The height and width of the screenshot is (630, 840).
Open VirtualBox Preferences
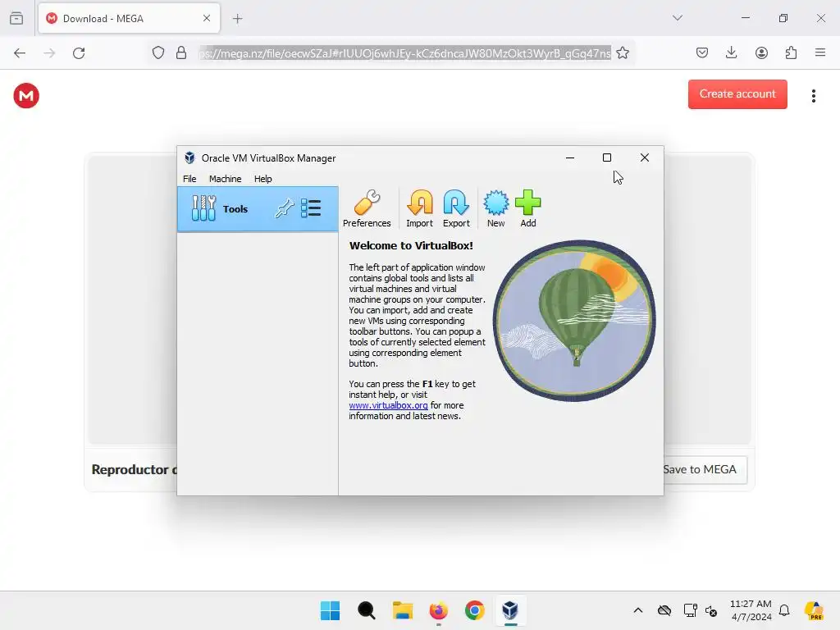point(367,209)
